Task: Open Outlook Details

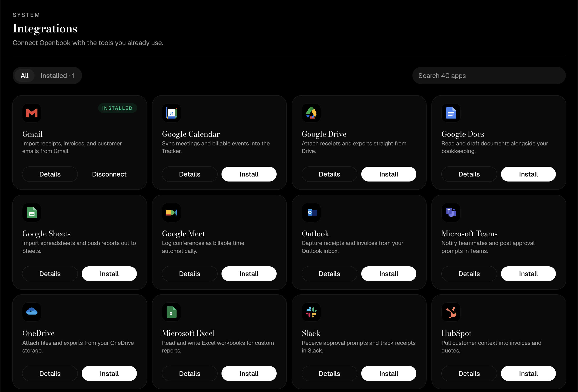Action: (x=329, y=274)
